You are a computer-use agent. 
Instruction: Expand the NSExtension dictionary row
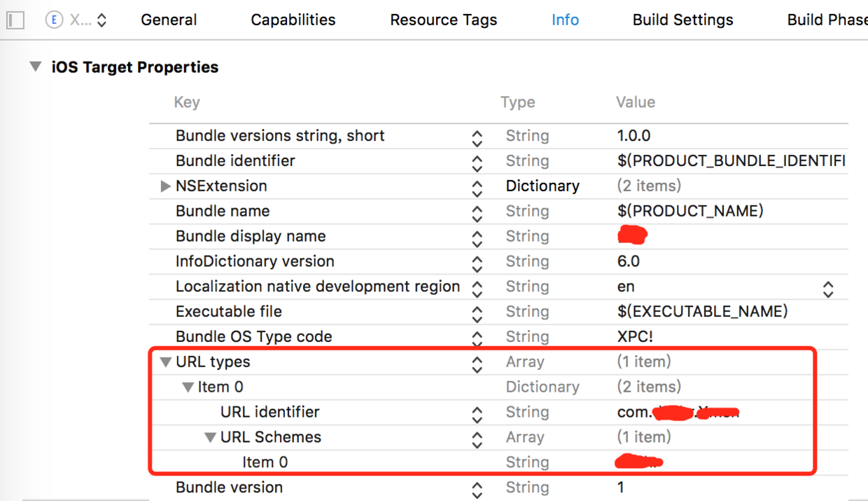point(166,186)
